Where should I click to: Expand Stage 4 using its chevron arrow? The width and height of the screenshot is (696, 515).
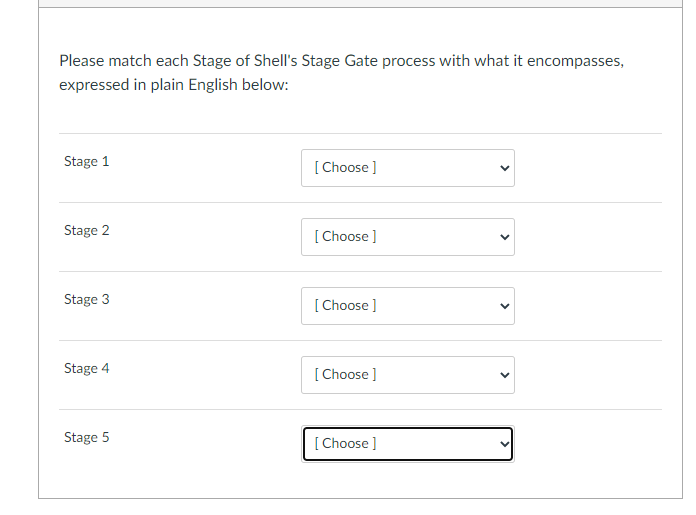tap(504, 375)
